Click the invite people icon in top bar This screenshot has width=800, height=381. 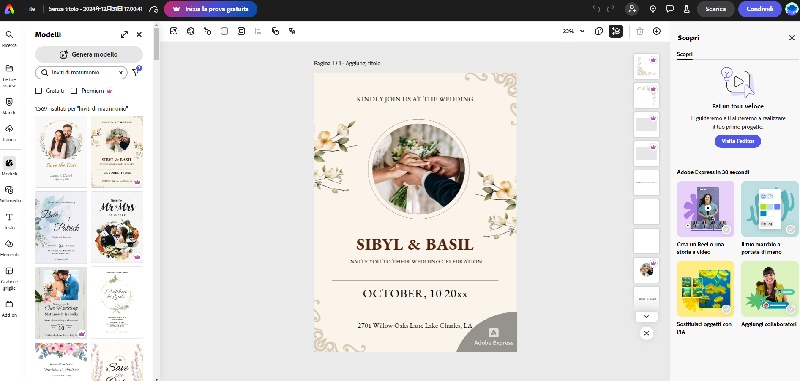tap(632, 9)
